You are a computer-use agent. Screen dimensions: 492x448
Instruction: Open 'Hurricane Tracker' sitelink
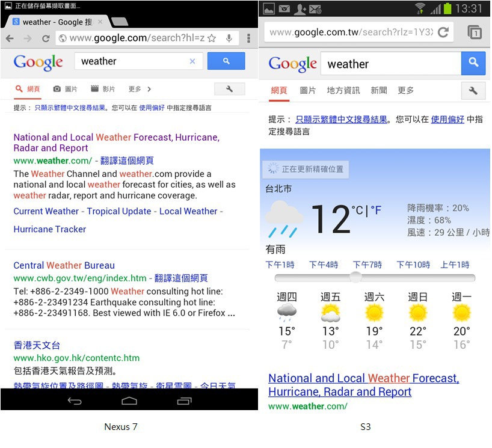click(49, 229)
